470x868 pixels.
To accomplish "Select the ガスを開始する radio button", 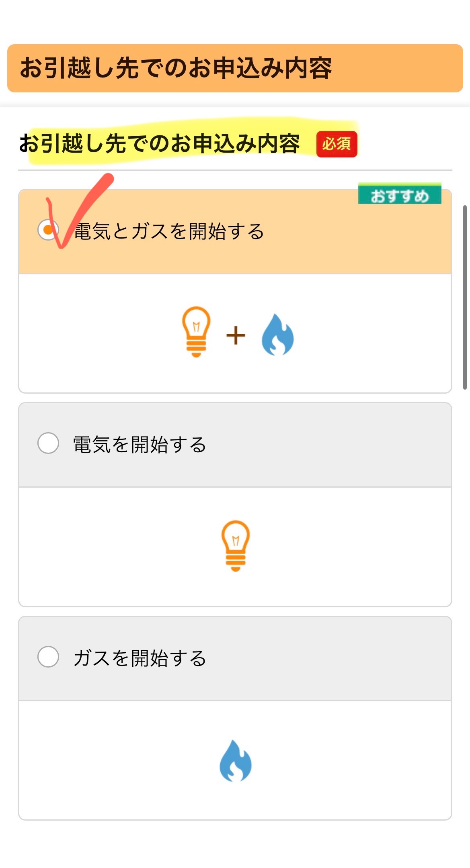I will (48, 657).
